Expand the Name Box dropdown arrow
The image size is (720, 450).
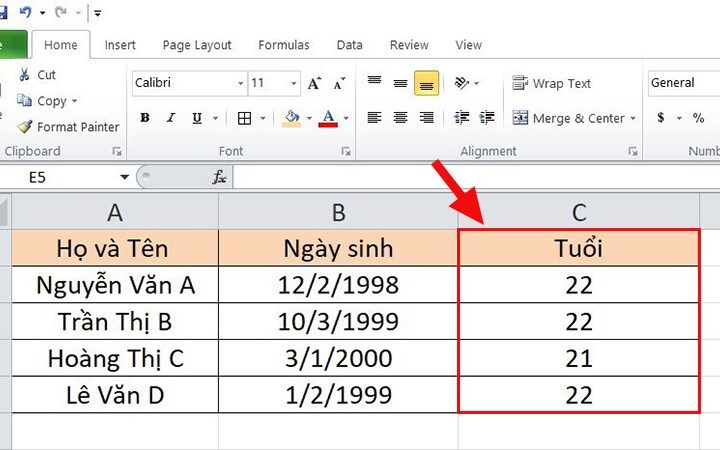pos(124,177)
